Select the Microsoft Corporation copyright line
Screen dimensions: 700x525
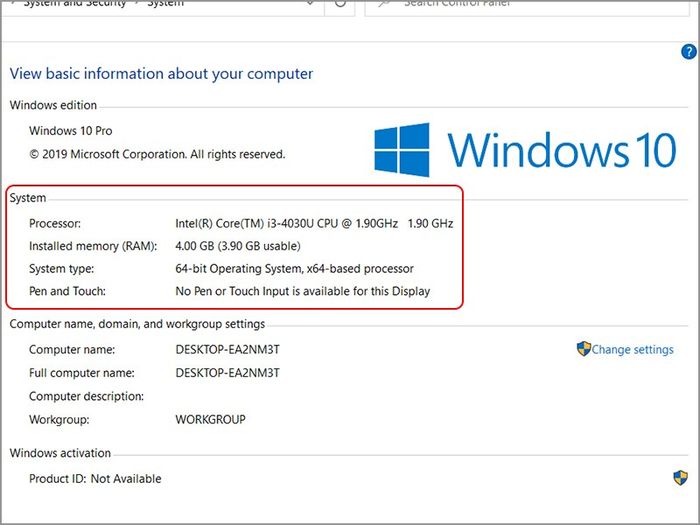[157, 154]
